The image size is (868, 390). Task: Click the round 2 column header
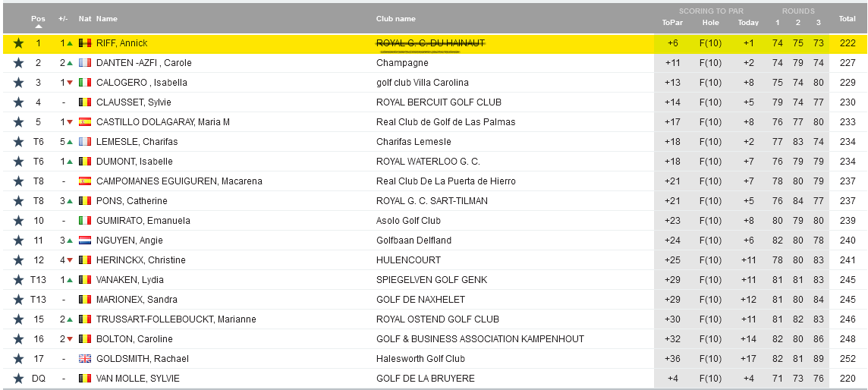(798, 23)
